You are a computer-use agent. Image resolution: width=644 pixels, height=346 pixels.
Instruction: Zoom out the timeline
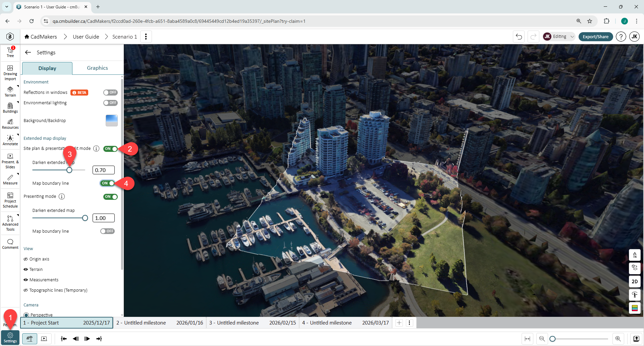pyautogui.click(x=542, y=339)
